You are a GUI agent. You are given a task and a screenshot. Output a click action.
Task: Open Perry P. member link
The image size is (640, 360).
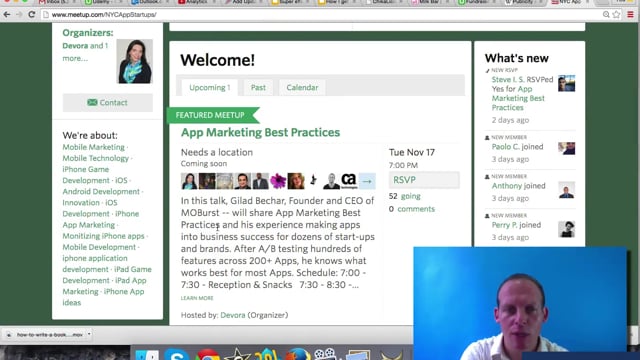[x=504, y=225]
